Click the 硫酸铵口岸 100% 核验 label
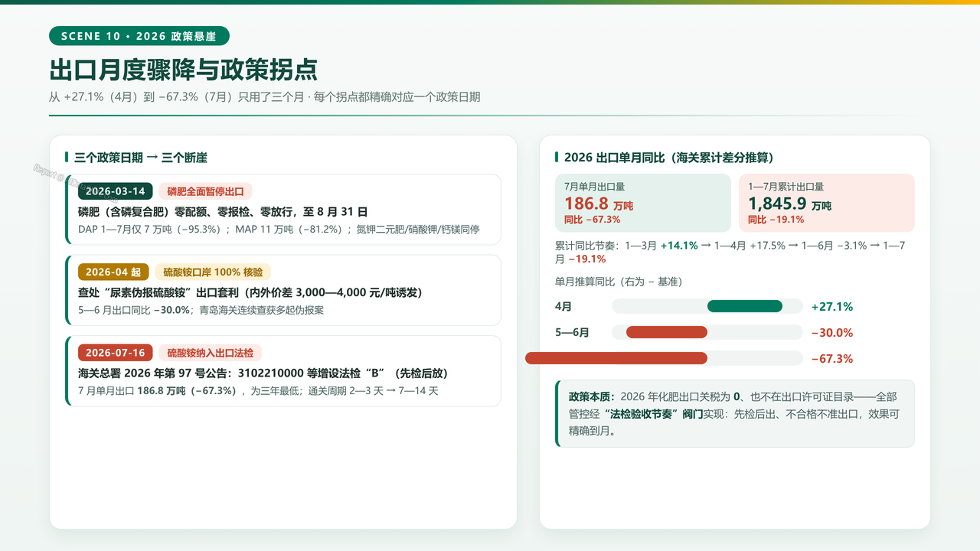This screenshot has width=980, height=551. coord(213,272)
